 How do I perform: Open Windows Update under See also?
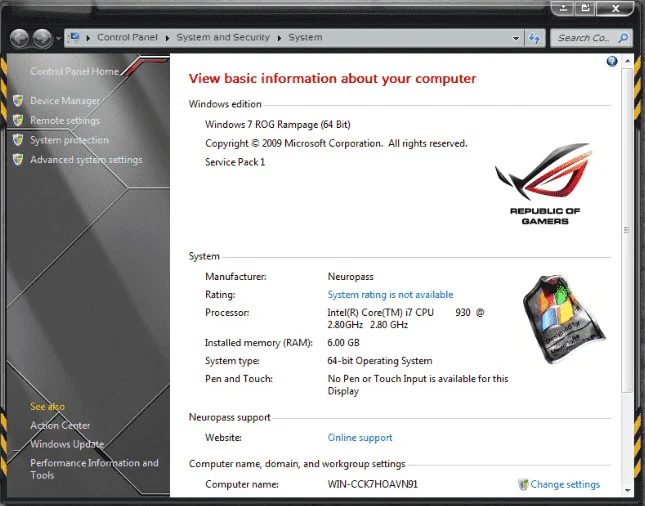[67, 444]
